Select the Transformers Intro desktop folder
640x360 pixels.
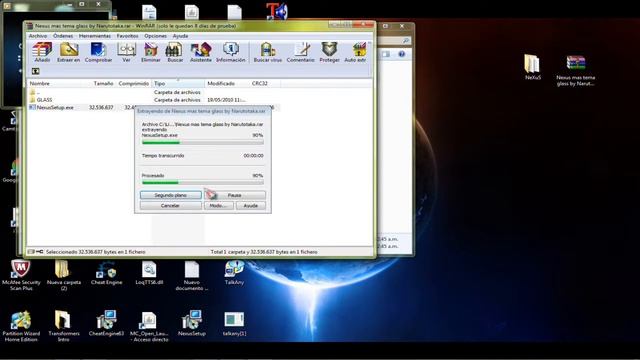pyautogui.click(x=64, y=326)
